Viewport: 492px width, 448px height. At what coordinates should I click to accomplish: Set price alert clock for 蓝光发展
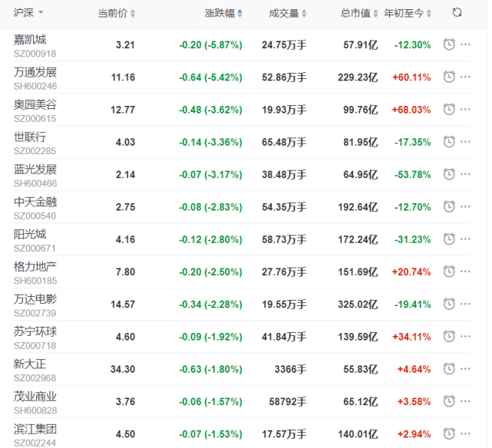click(x=449, y=174)
